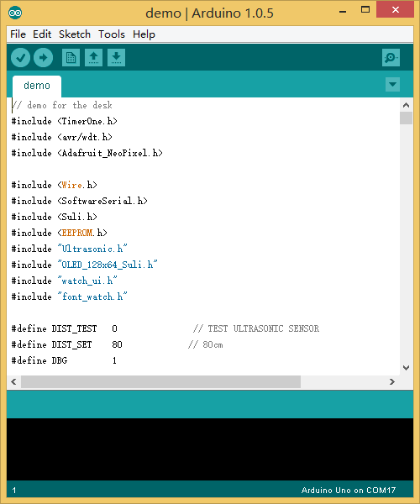Click the '#include <EEPROM.h>' line
Viewport: 420px width, 504px height.
click(x=59, y=233)
